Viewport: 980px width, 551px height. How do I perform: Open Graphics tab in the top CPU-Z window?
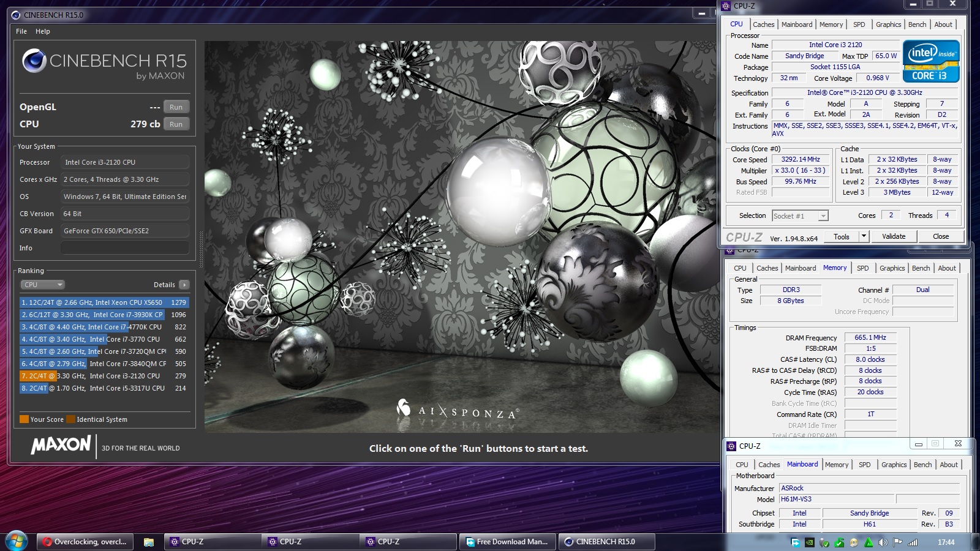click(888, 24)
